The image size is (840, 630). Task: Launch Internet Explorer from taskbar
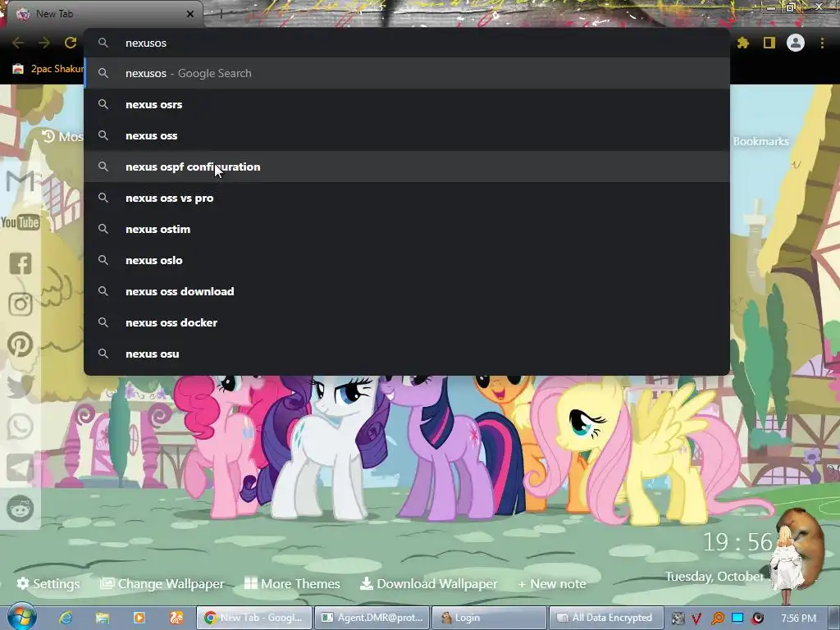66,618
